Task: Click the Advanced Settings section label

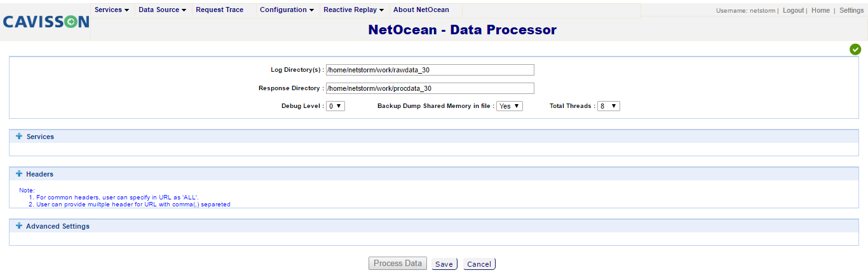Action: pos(58,226)
